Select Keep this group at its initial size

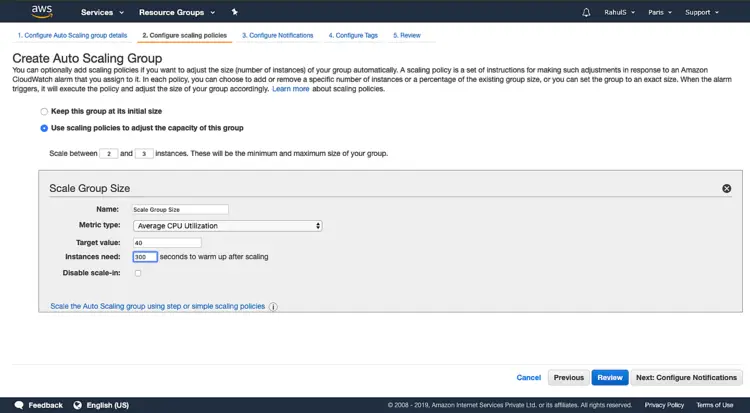pyautogui.click(x=43, y=111)
